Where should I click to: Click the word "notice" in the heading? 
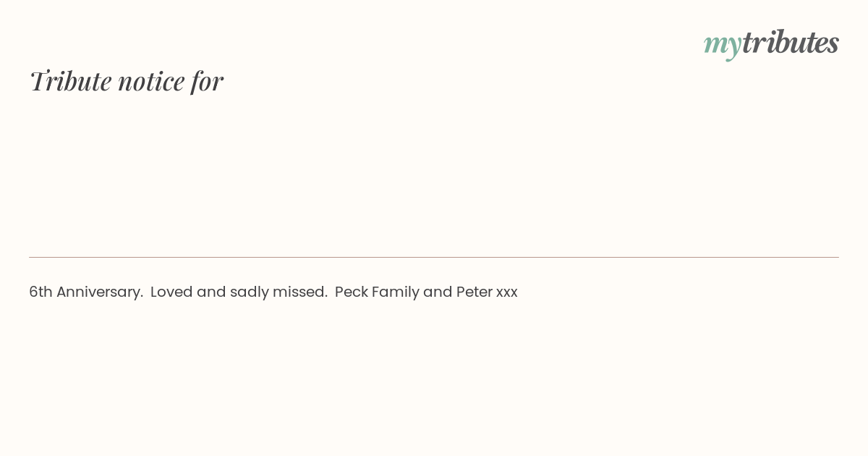(x=151, y=82)
